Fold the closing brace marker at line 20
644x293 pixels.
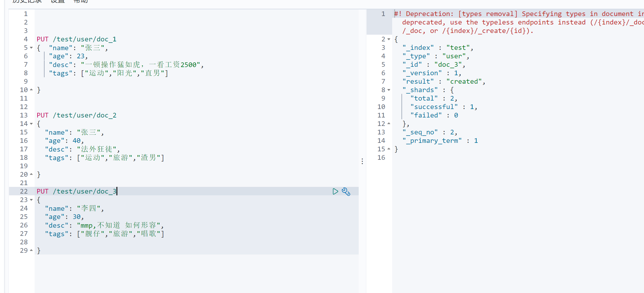click(31, 174)
